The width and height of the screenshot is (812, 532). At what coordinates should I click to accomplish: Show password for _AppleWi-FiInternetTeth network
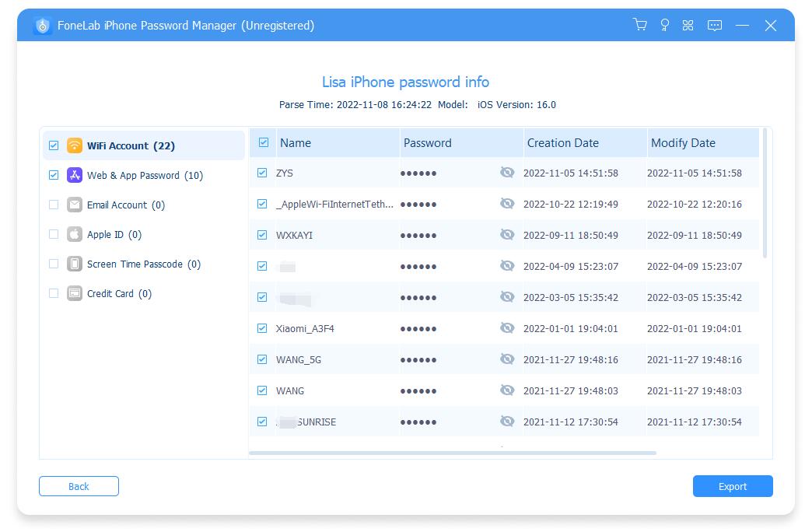(x=507, y=204)
